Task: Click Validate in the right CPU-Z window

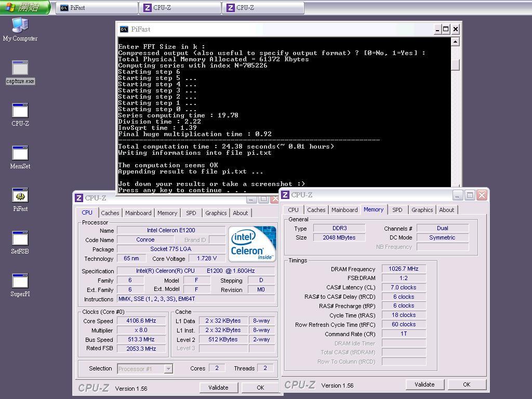Action: [x=425, y=384]
